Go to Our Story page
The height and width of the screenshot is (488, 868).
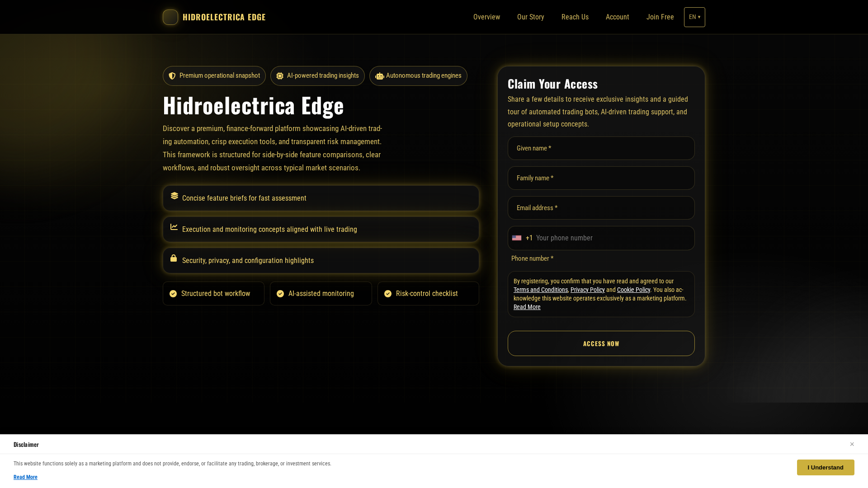point(531,17)
